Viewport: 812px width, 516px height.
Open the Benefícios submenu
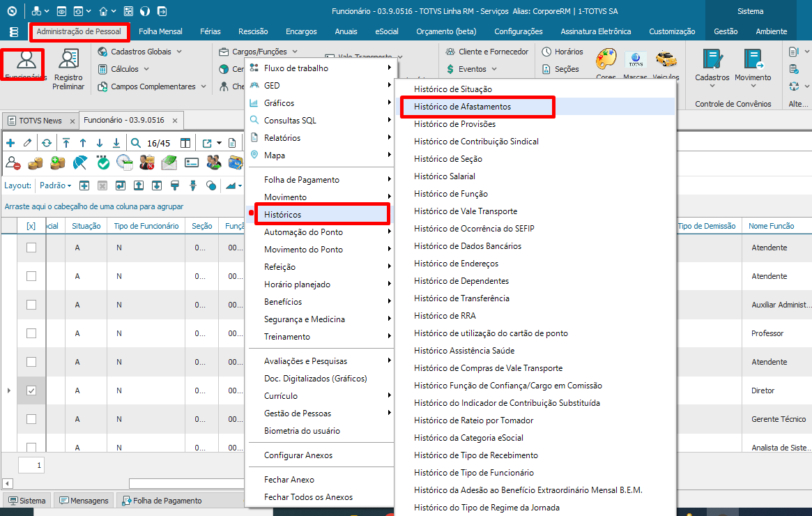click(321, 301)
